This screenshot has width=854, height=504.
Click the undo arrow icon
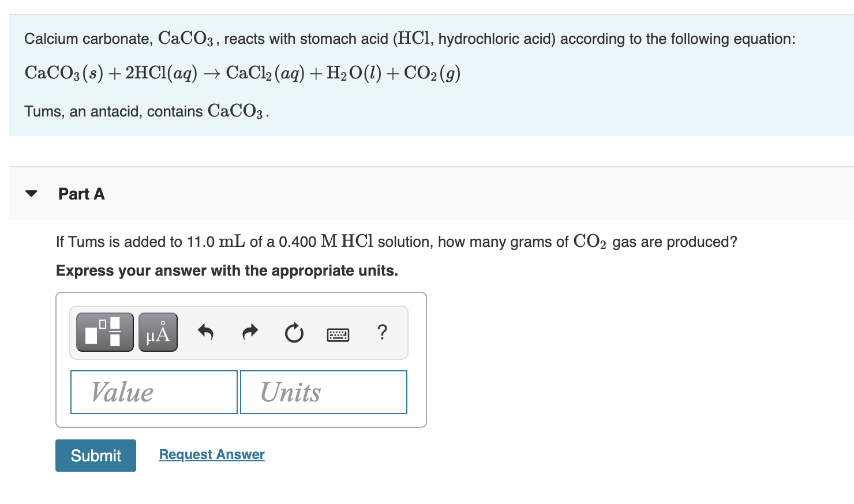coord(206,332)
